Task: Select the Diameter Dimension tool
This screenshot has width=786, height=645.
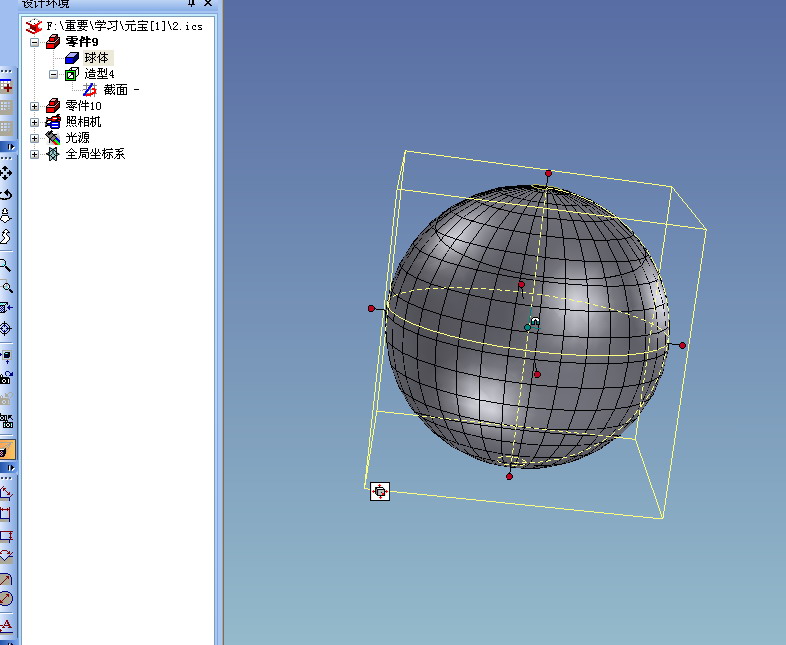Action: (6, 598)
